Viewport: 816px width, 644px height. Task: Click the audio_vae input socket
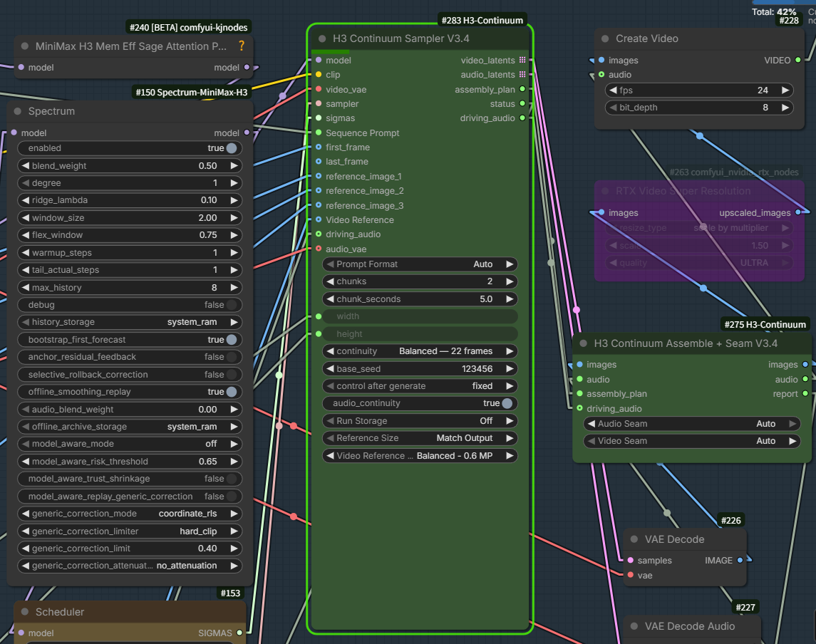pos(319,249)
